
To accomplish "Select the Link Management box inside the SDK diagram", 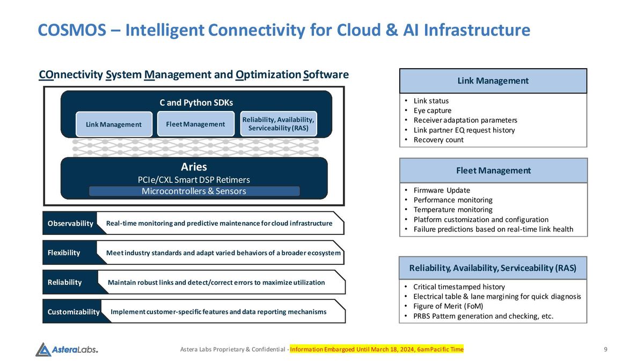I will 114,124.
